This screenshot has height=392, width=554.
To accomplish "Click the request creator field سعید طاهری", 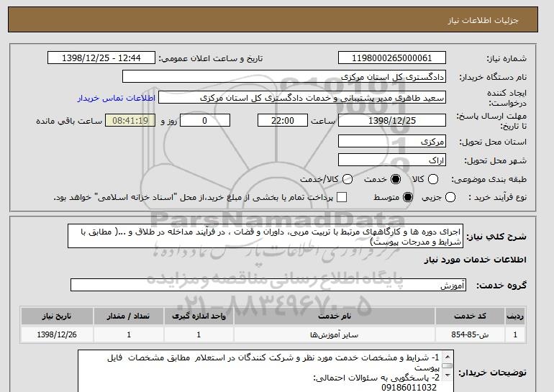I will pyautogui.click(x=302, y=98).
